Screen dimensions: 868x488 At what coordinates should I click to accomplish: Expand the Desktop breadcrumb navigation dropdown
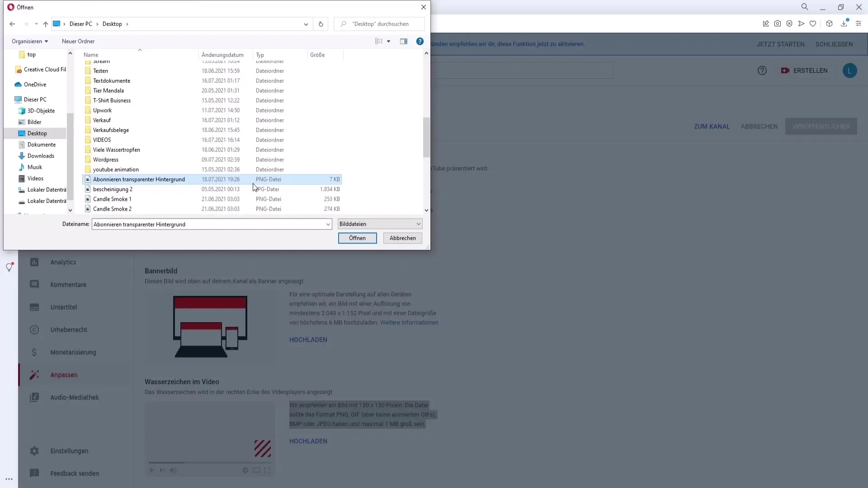tap(127, 24)
